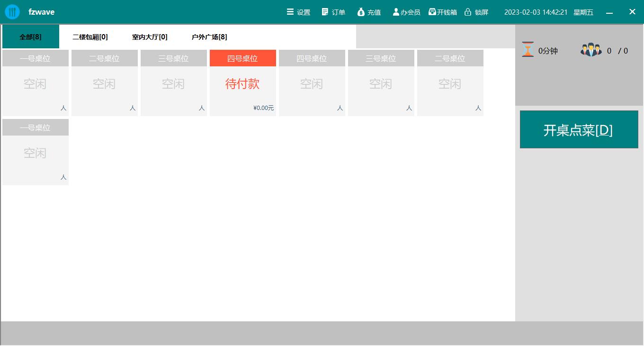This screenshot has width=644, height=346.
Task: Click the 办会员 person icon
Action: (x=396, y=12)
